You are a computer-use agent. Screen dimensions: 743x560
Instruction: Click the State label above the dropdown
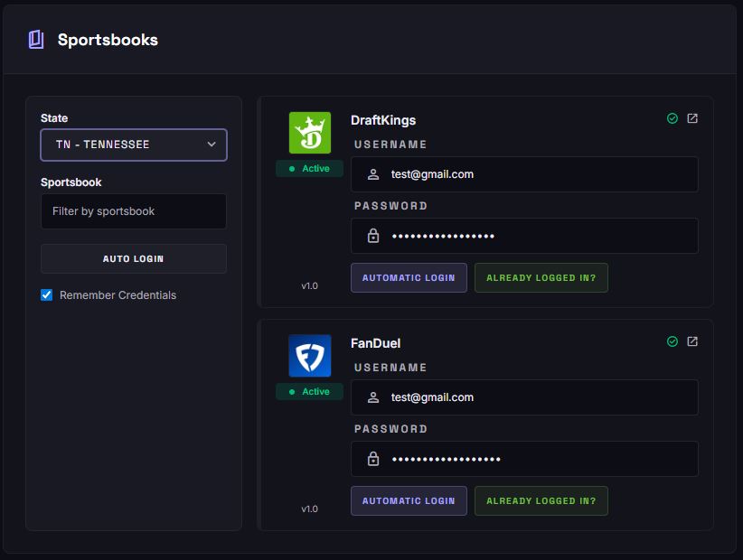tap(54, 118)
